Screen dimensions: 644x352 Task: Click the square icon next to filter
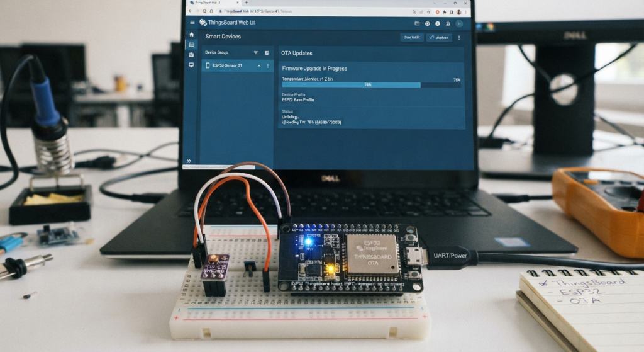point(267,53)
